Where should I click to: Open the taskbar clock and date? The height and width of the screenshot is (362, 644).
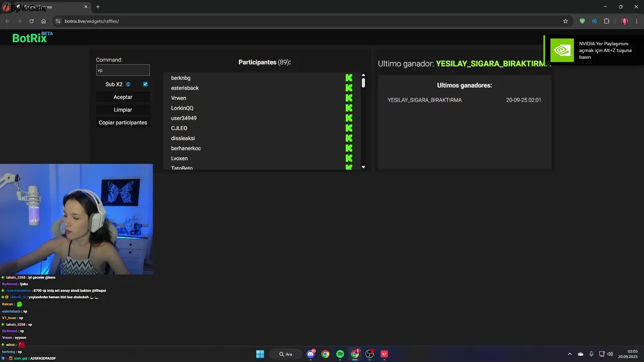[x=629, y=354]
